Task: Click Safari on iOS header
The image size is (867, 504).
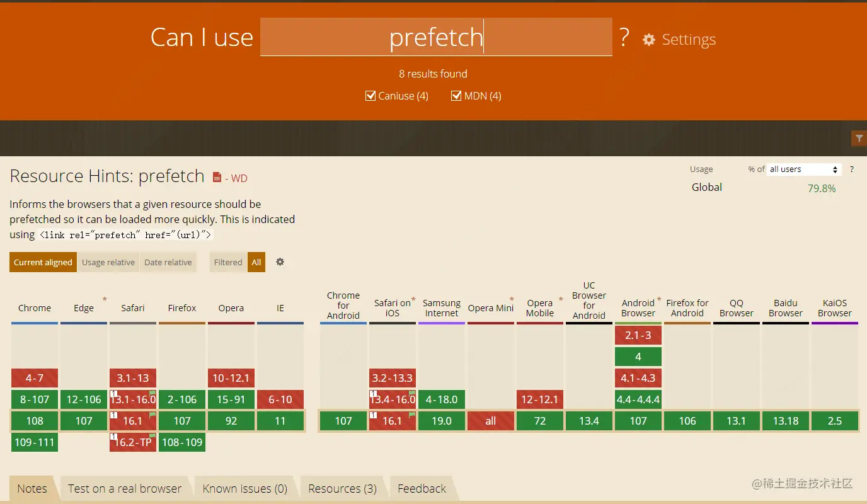Action: pos(393,308)
